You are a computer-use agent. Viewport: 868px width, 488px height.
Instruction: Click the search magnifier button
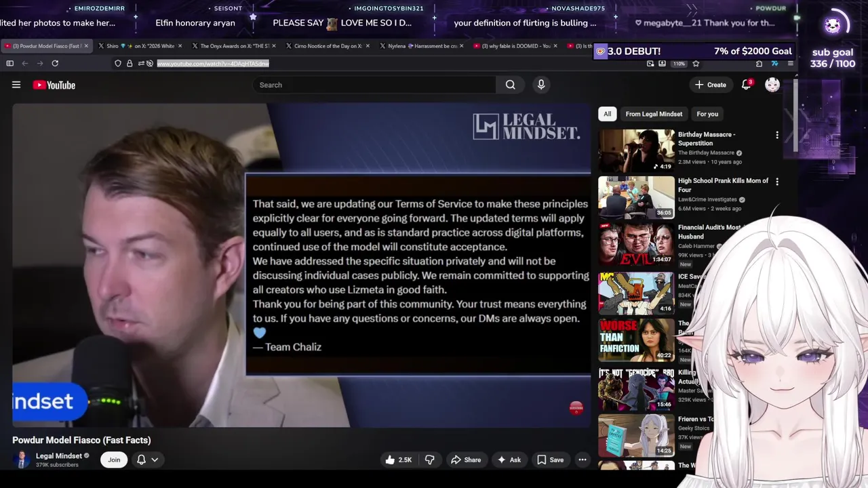click(510, 85)
